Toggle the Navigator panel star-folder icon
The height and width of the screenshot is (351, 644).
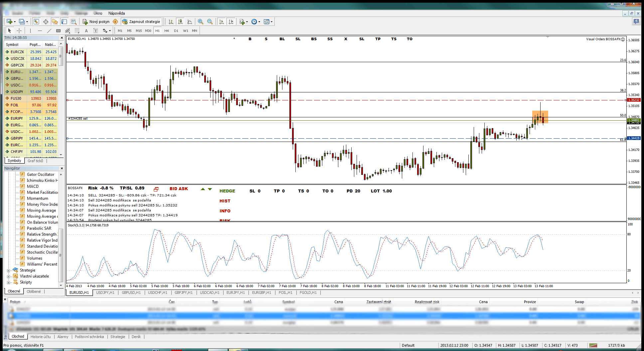coord(55,22)
